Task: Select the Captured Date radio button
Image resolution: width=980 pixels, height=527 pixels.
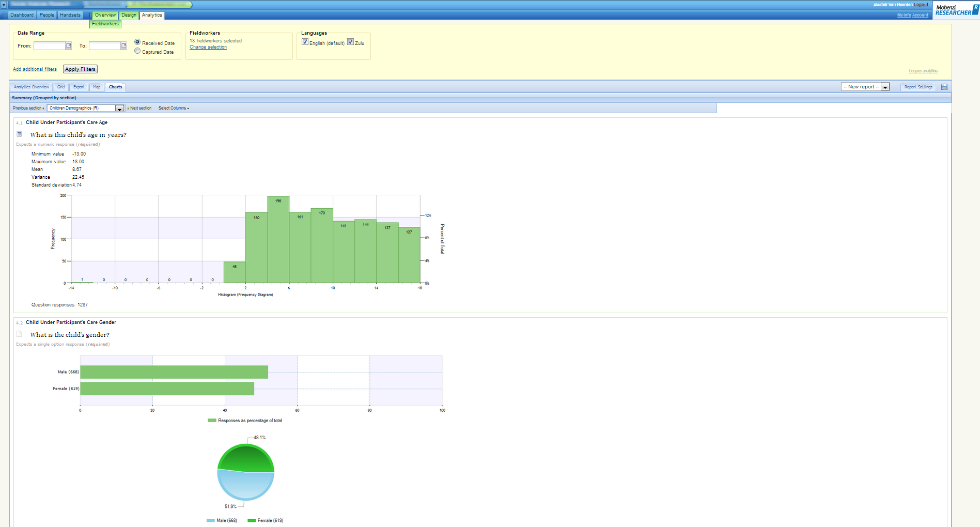Action: point(137,51)
